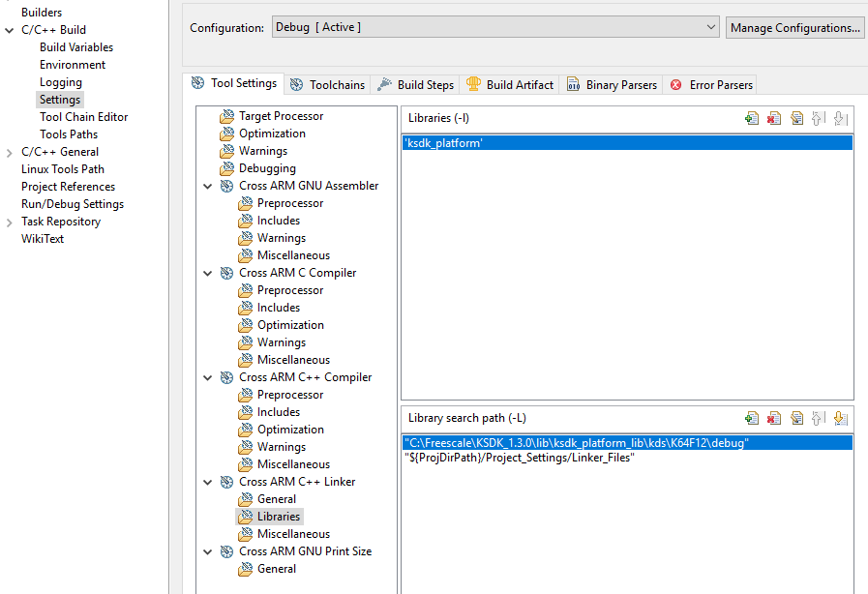Open the Build Artifact tab
Screen dimensions: 868x594
click(509, 85)
